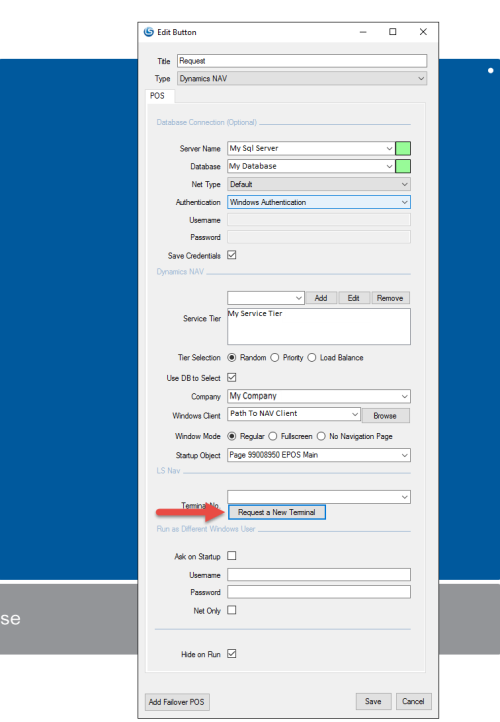Click the green status square beside Database
500x722 pixels.
coord(403,166)
